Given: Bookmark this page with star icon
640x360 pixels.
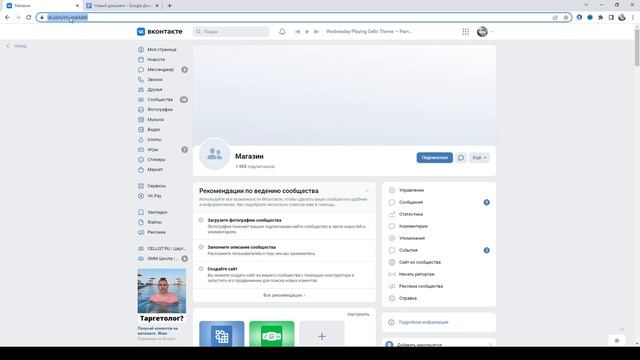Looking at the screenshot, I should (x=566, y=18).
